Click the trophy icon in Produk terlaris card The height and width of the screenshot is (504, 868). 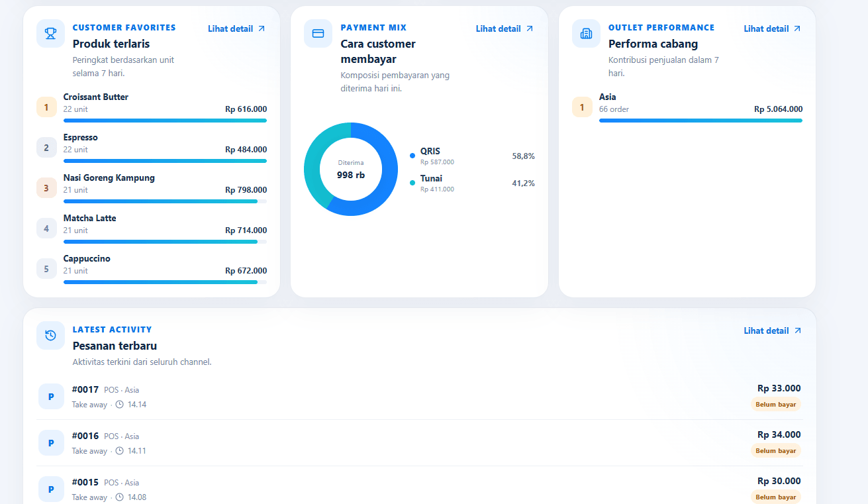[50, 34]
